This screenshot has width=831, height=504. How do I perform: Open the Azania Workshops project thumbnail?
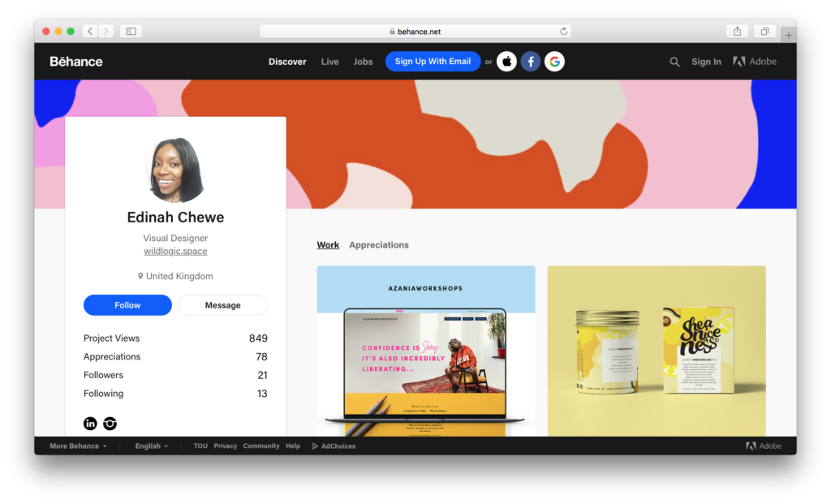click(x=426, y=351)
